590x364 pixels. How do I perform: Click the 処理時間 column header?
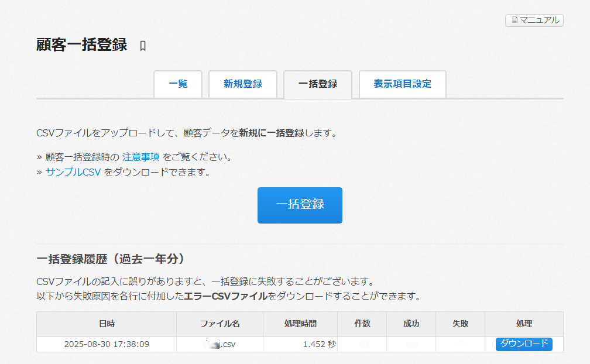click(300, 324)
